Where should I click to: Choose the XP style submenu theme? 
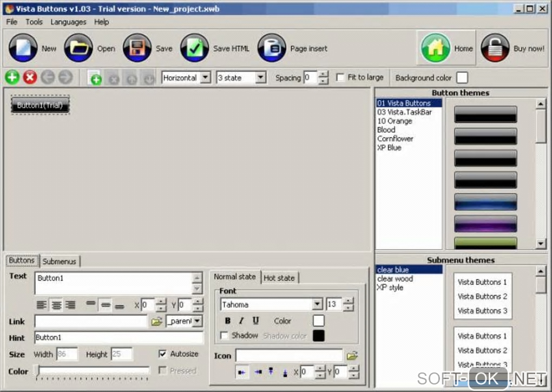390,288
